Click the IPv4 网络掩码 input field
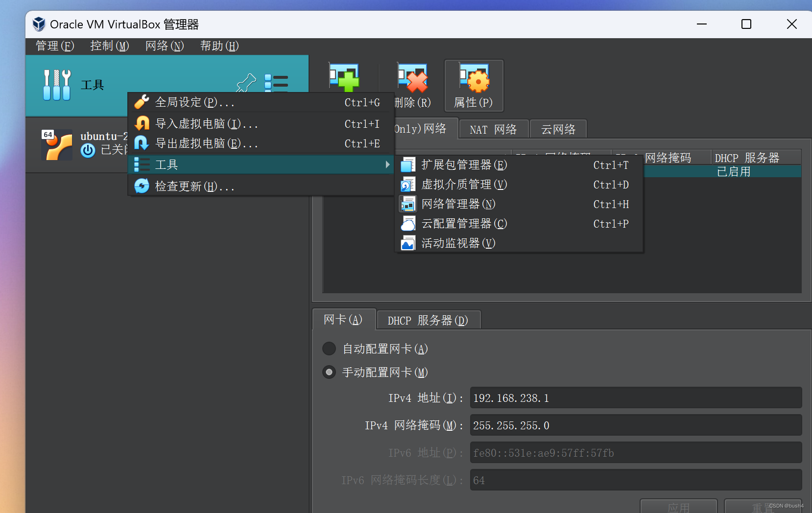 [x=636, y=425]
